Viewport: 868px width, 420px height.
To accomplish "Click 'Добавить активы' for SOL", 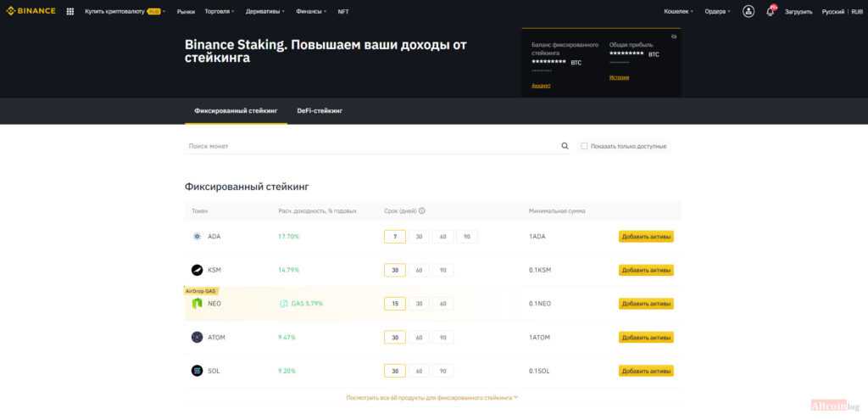I will click(646, 371).
